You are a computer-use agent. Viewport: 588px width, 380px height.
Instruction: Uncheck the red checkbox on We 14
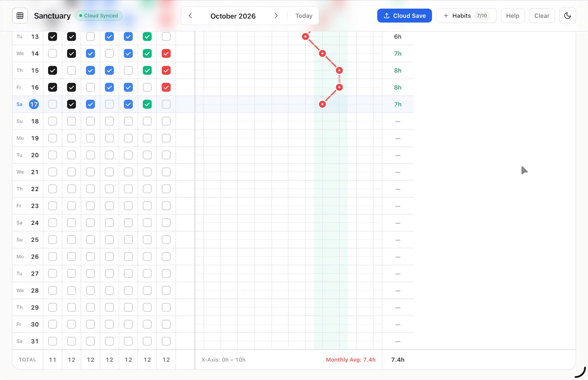(x=166, y=54)
